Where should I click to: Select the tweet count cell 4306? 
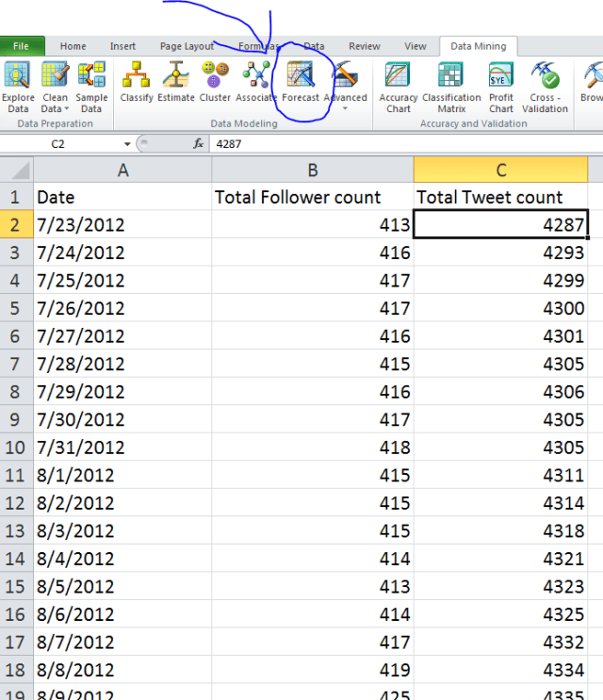pyautogui.click(x=501, y=392)
